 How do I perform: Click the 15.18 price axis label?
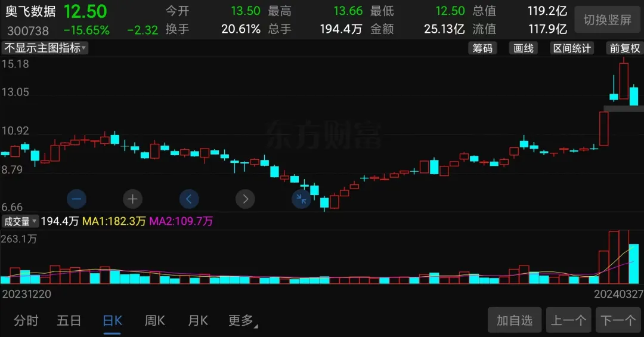coord(15,64)
